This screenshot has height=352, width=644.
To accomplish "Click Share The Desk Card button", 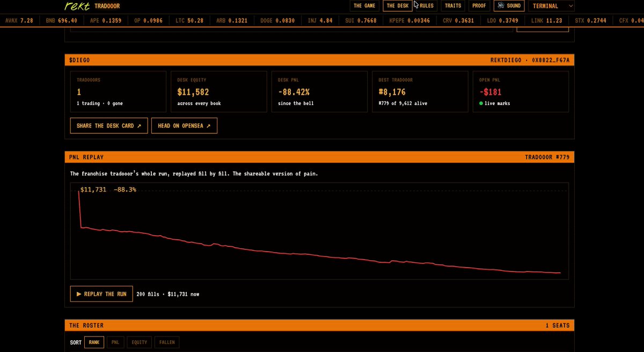I will pos(109,126).
